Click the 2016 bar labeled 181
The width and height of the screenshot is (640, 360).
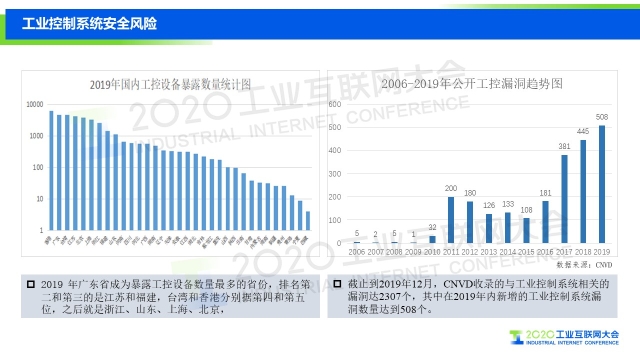(x=545, y=222)
